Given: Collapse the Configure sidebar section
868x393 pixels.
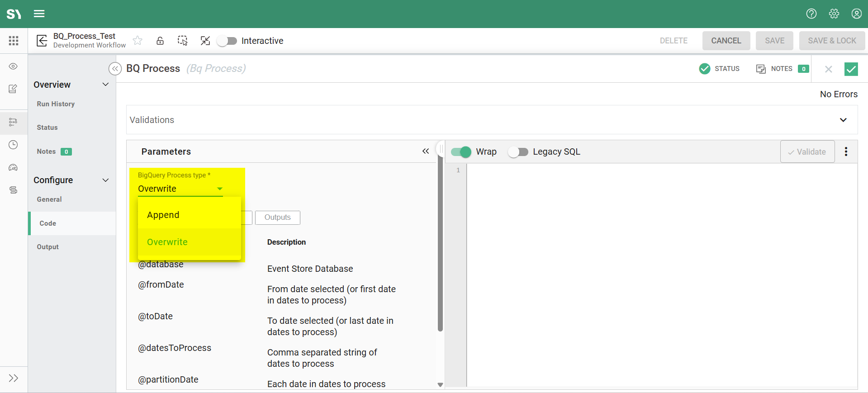Looking at the screenshot, I should 105,180.
